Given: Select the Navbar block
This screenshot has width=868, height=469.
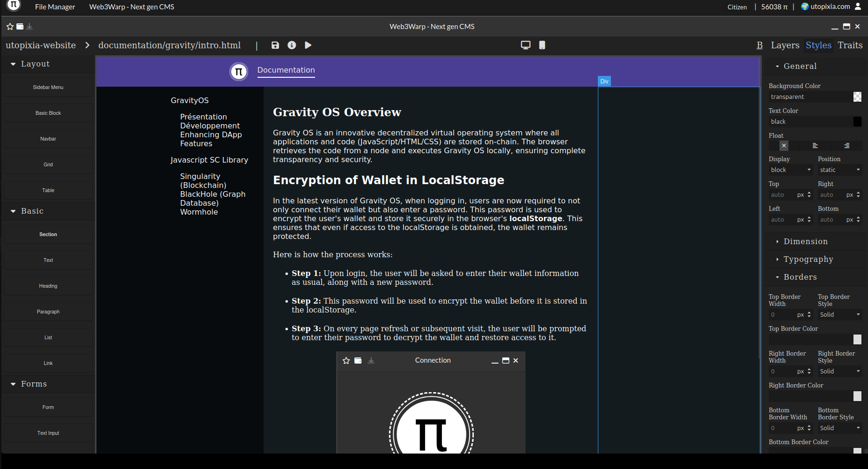Looking at the screenshot, I should 48,139.
